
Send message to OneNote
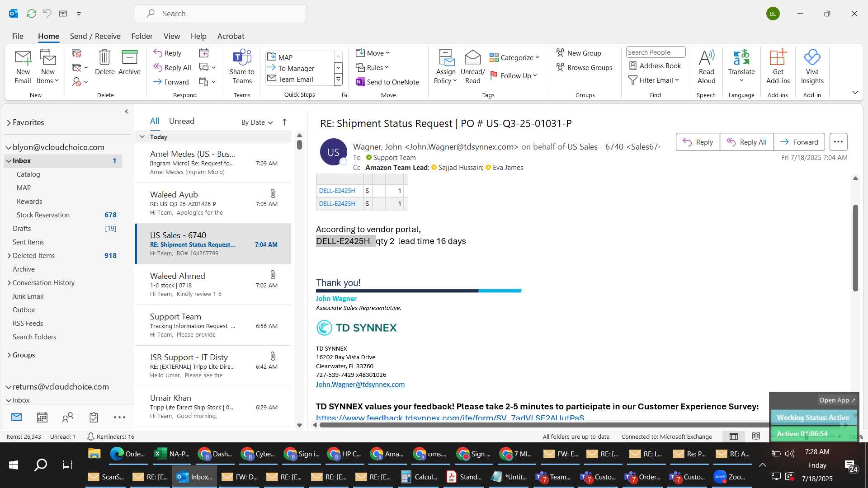387,82
